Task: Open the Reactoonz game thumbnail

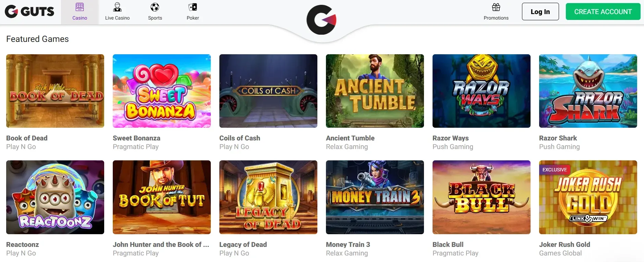Action: 55,197
